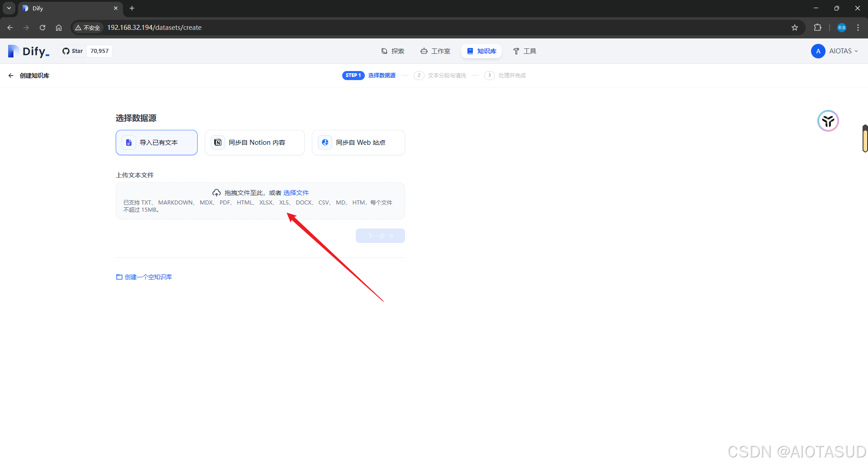Open the 探索 (Explore) section
Image resolution: width=868 pixels, height=466 pixels.
(393, 51)
